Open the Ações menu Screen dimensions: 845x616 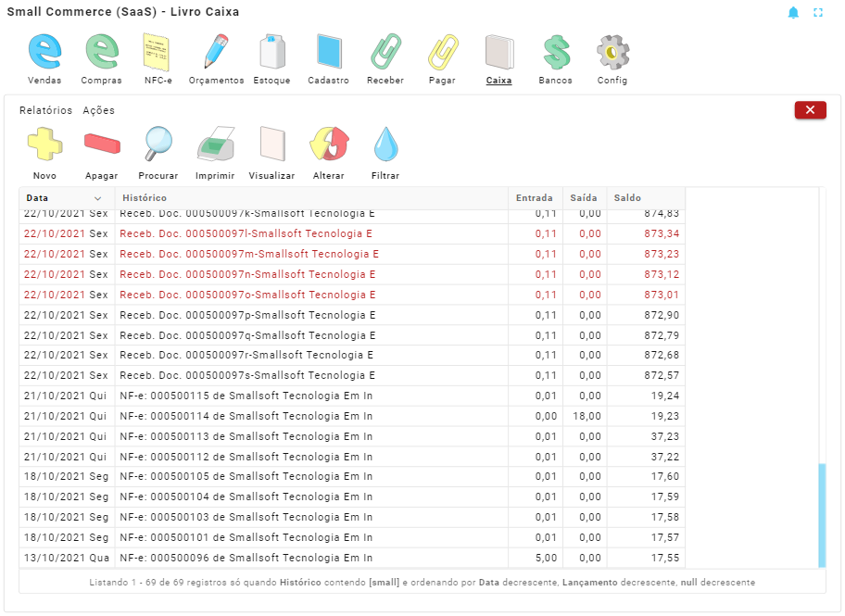[x=98, y=110]
